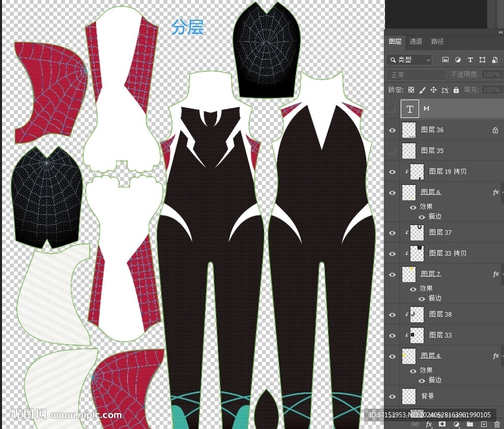Open 填充 fill value dropdown
Viewport: 504px width, 429px height.
pos(492,89)
